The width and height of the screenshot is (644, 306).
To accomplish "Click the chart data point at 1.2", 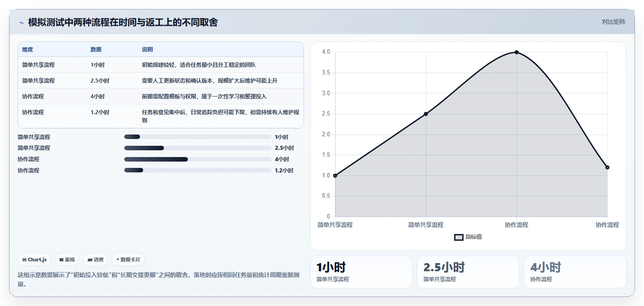I will point(607,167).
